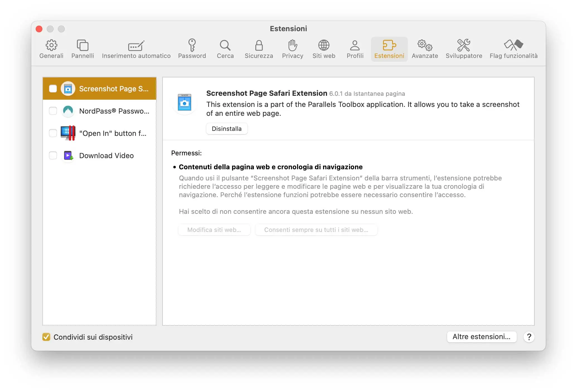Open the Flag funzionalità pane
This screenshot has width=577, height=392.
pyautogui.click(x=514, y=49)
